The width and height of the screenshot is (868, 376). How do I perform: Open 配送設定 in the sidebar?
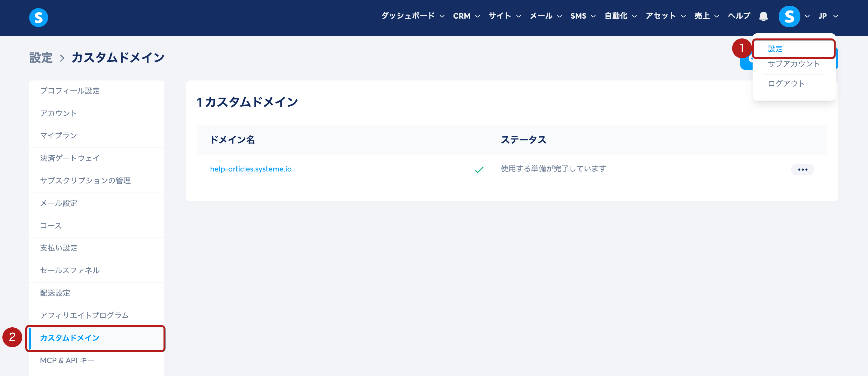97,293
